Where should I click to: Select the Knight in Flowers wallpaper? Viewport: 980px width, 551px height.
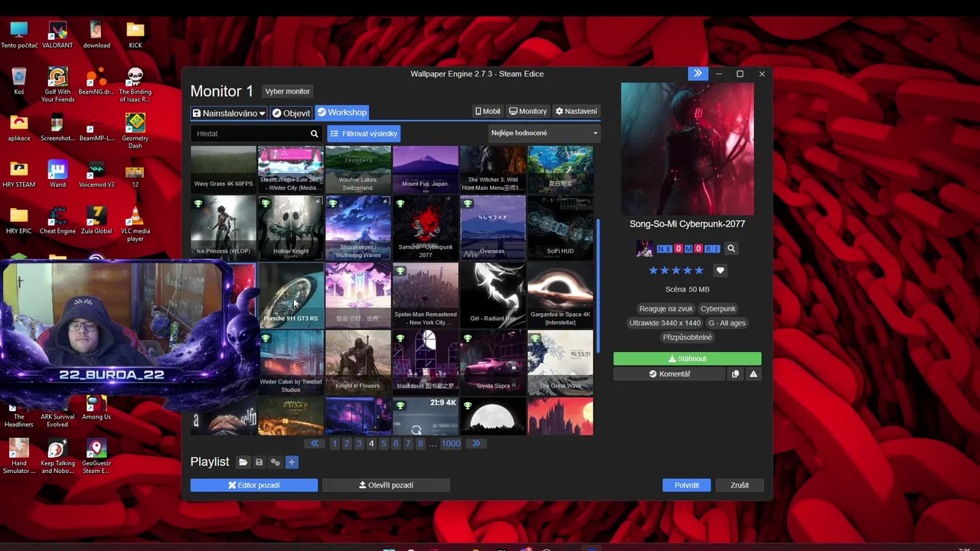[x=358, y=363]
